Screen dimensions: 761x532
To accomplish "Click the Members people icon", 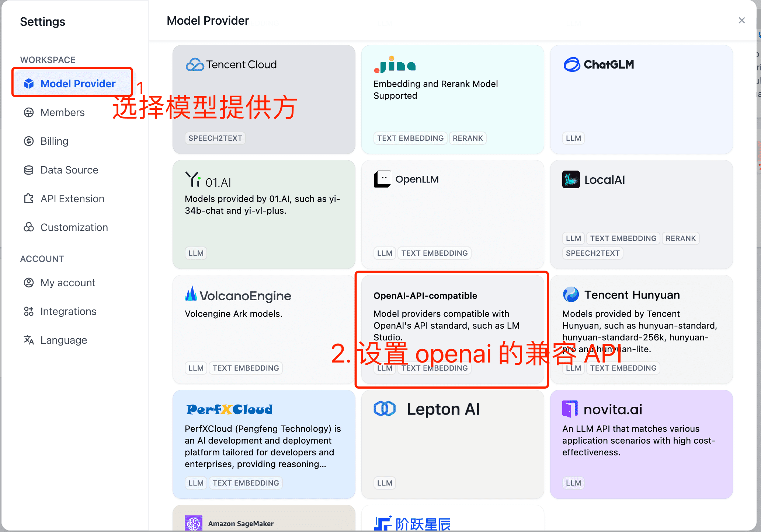I will [x=29, y=112].
